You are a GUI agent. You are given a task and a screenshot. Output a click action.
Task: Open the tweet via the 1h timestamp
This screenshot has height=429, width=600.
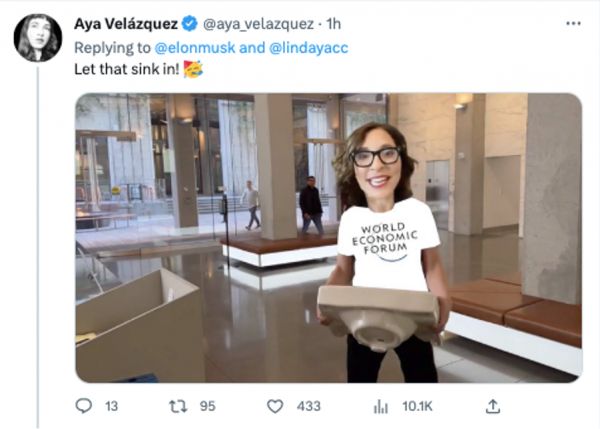[x=333, y=23]
